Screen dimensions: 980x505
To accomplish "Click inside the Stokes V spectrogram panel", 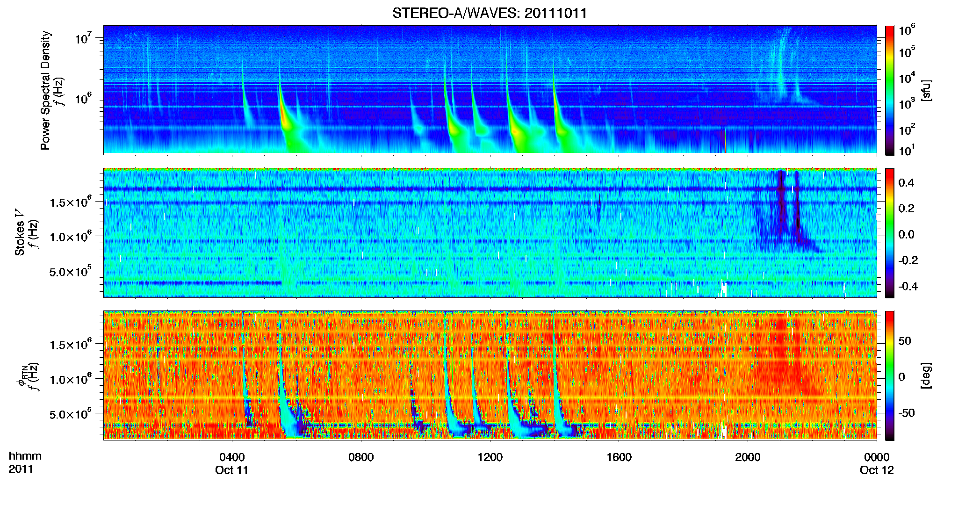I will (x=490, y=233).
